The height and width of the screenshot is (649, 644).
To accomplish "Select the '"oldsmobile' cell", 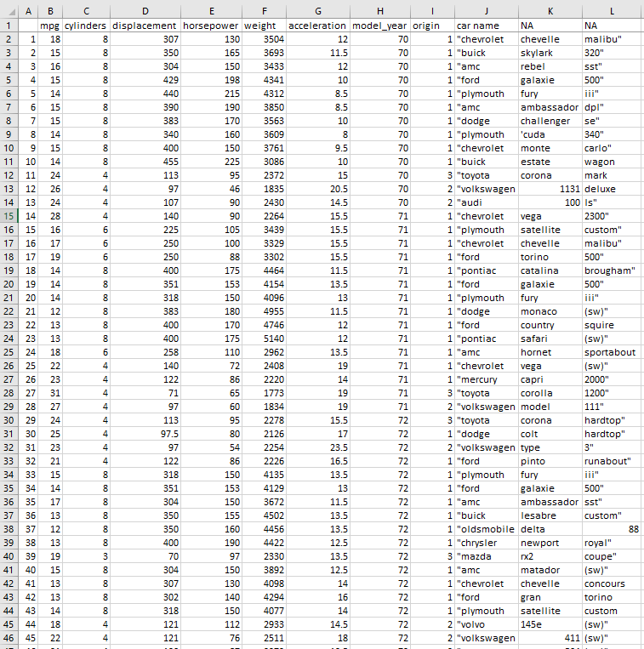I will tap(487, 529).
